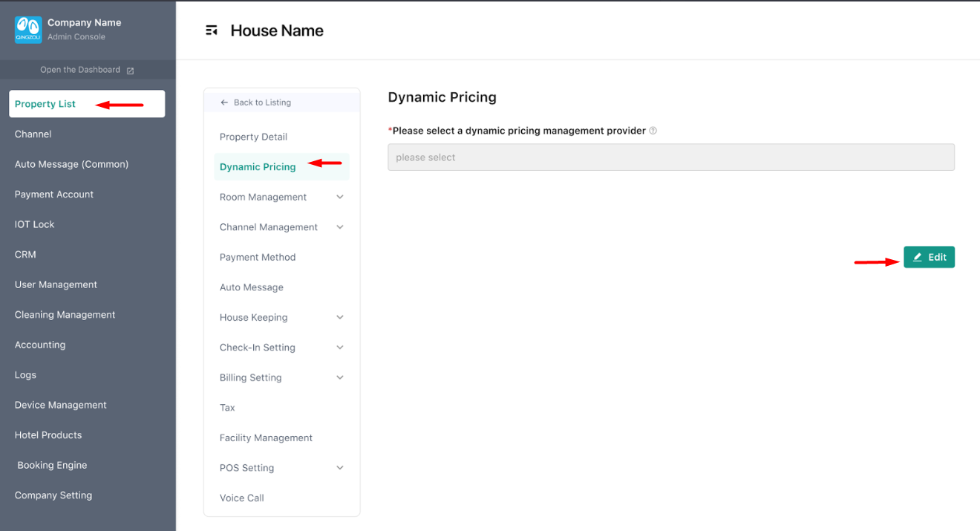Viewport: 980px width, 531px height.
Task: Expand the Room Management chevron
Action: click(340, 197)
